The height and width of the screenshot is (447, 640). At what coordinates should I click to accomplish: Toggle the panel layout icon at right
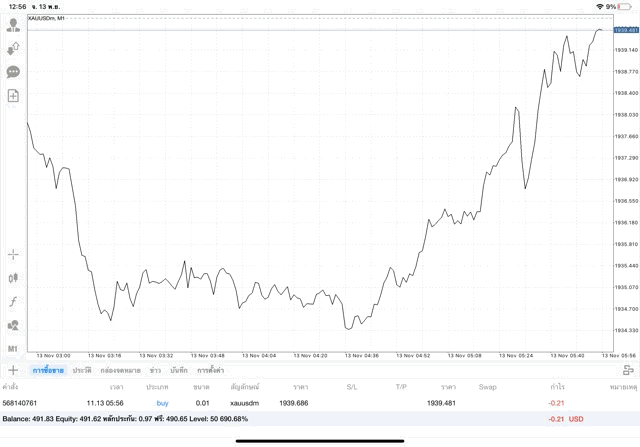pyautogui.click(x=628, y=370)
